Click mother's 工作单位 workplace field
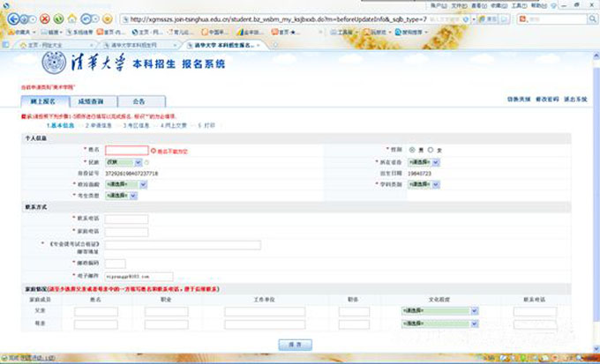The image size is (600, 364). 265,324
